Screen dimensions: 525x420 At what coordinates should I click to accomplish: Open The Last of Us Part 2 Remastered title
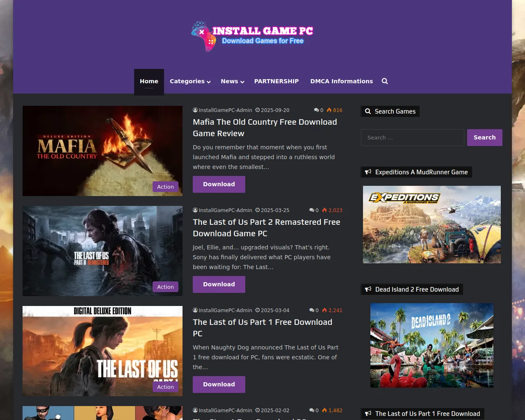267,228
